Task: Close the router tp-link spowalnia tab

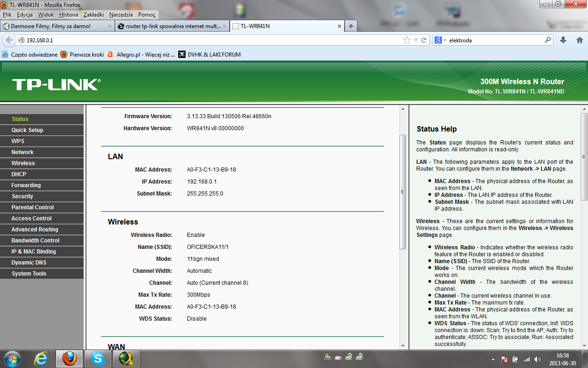Action: [x=225, y=26]
